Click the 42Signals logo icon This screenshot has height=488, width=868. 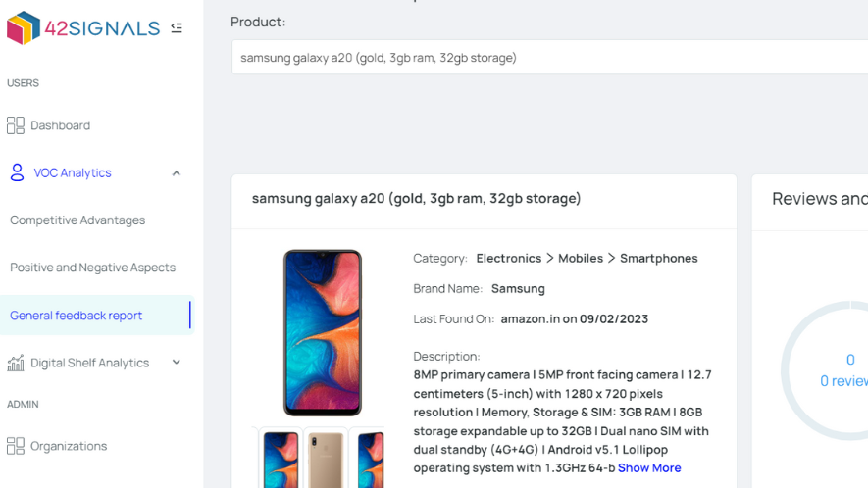[23, 27]
